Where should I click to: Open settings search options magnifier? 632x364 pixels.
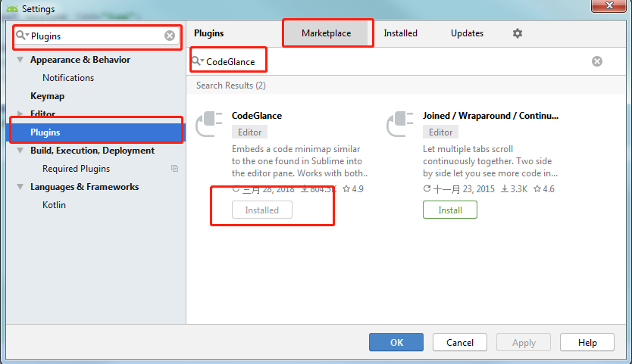pos(22,36)
